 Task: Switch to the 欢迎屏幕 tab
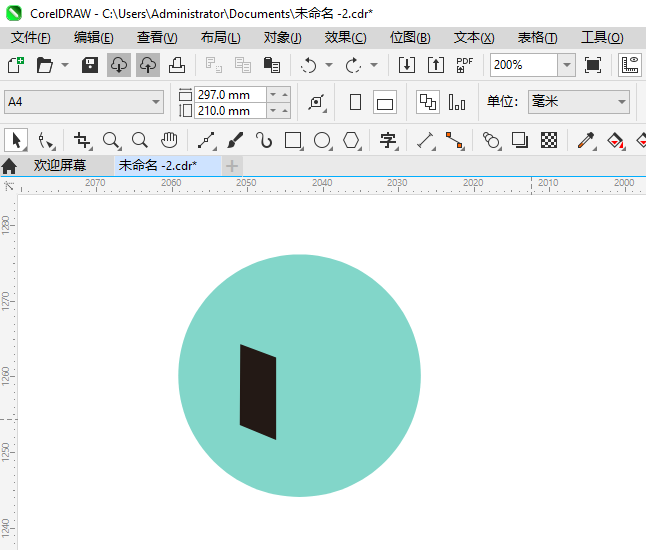click(60, 166)
